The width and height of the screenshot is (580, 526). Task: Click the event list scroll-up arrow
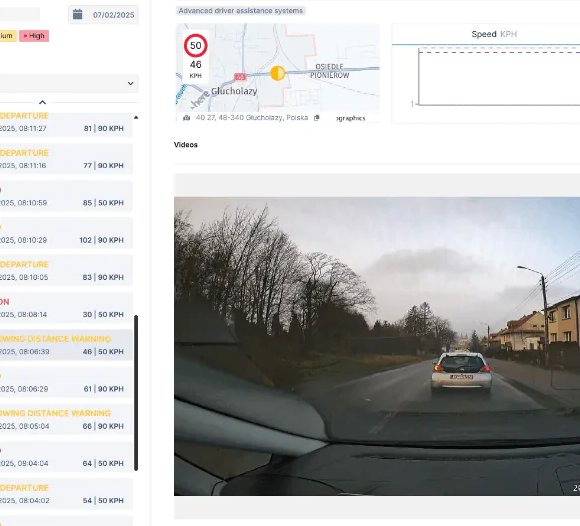136,117
